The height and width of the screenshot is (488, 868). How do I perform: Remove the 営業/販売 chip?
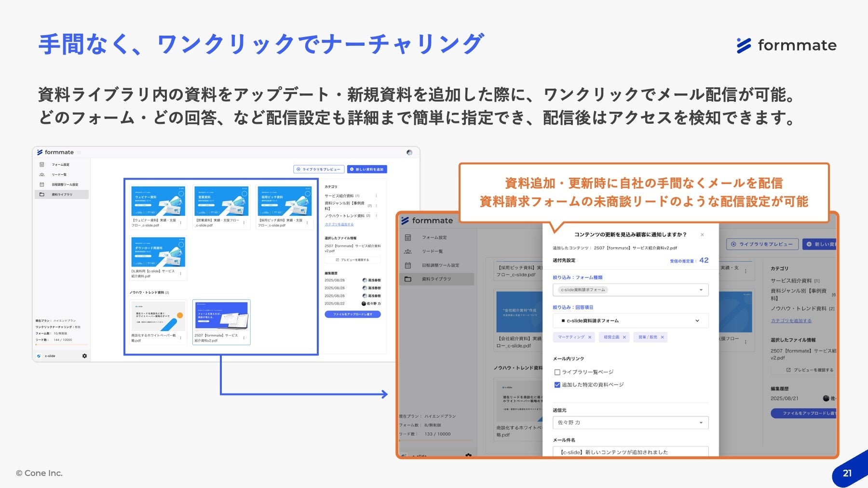click(x=662, y=337)
